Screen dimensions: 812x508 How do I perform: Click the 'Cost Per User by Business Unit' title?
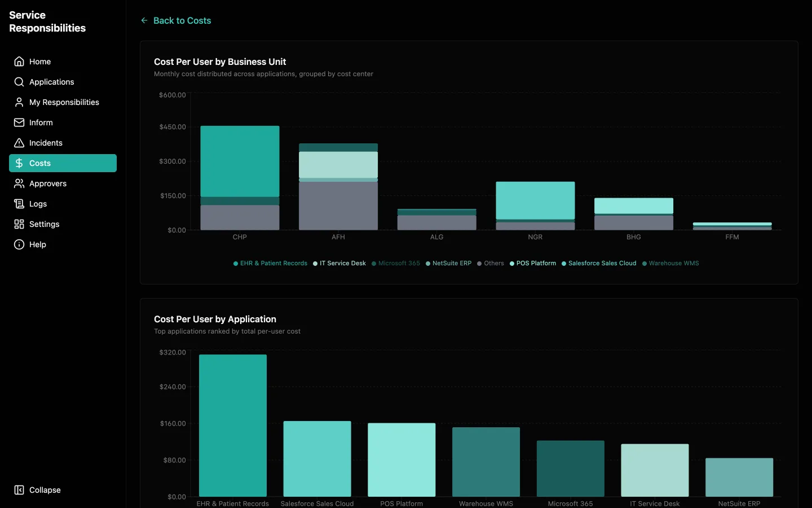pyautogui.click(x=220, y=62)
